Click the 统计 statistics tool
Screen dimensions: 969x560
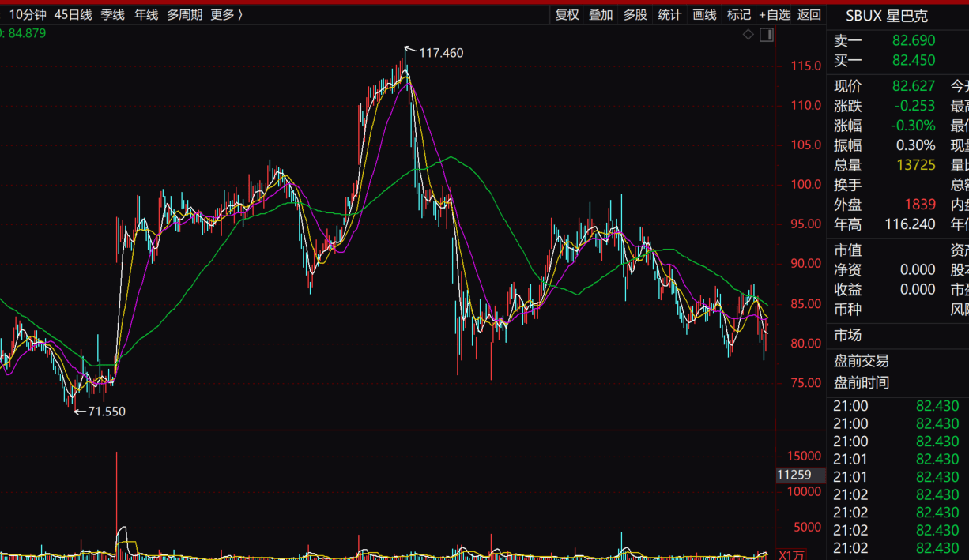[x=669, y=14]
